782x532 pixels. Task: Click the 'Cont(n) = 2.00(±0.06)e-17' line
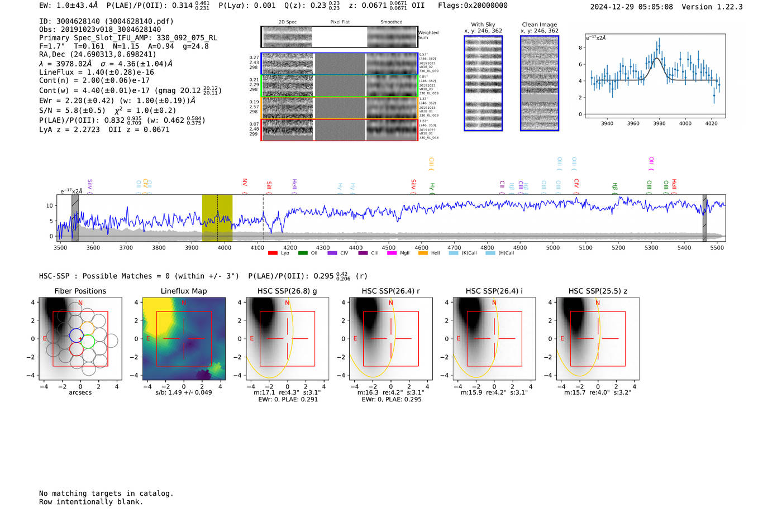[x=94, y=80]
